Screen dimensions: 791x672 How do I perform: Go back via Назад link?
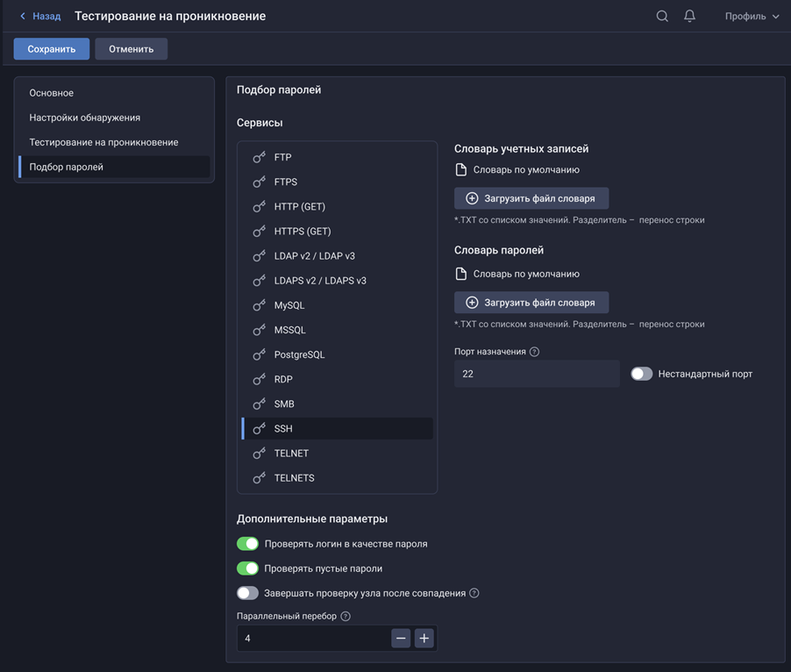40,16
